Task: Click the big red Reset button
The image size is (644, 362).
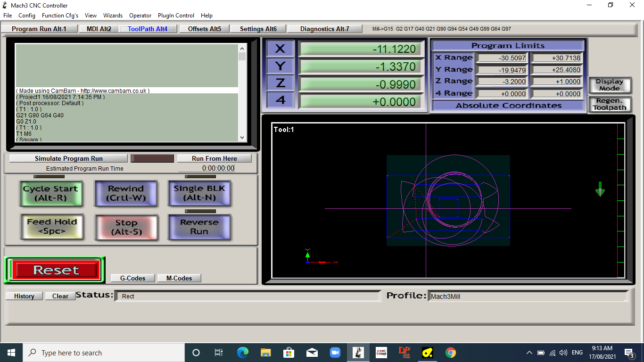Action: [56, 270]
